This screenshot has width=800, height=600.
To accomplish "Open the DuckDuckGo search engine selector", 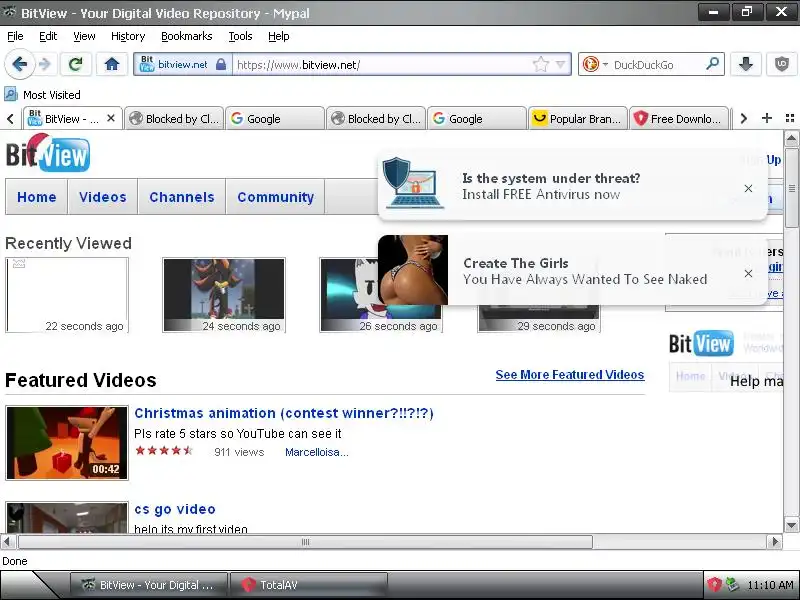I will click(595, 64).
